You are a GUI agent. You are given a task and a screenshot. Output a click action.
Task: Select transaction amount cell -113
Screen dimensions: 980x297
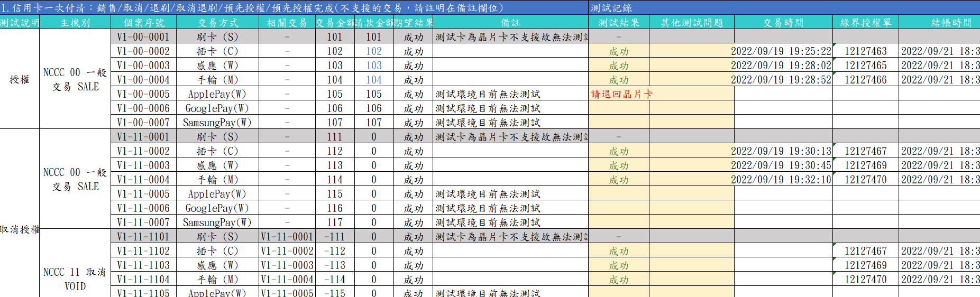click(335, 265)
